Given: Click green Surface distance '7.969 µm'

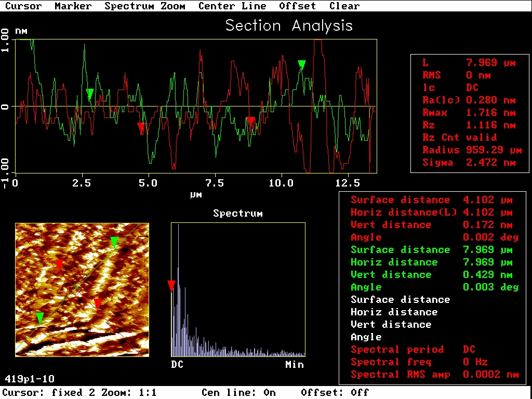Looking at the screenshot, I should click(x=488, y=250).
